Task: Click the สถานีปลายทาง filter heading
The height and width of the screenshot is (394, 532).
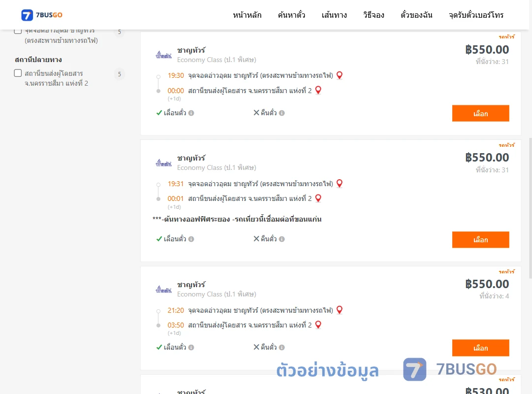Action: pos(38,60)
